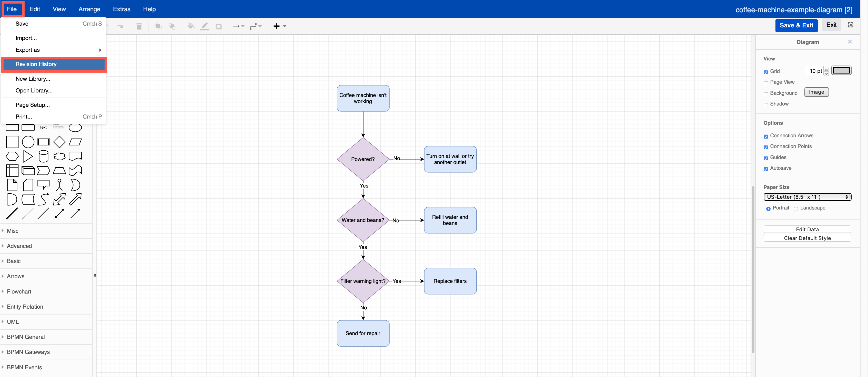Enable the Page View checkbox
Image resolution: width=868 pixels, height=377 pixels.
click(766, 83)
